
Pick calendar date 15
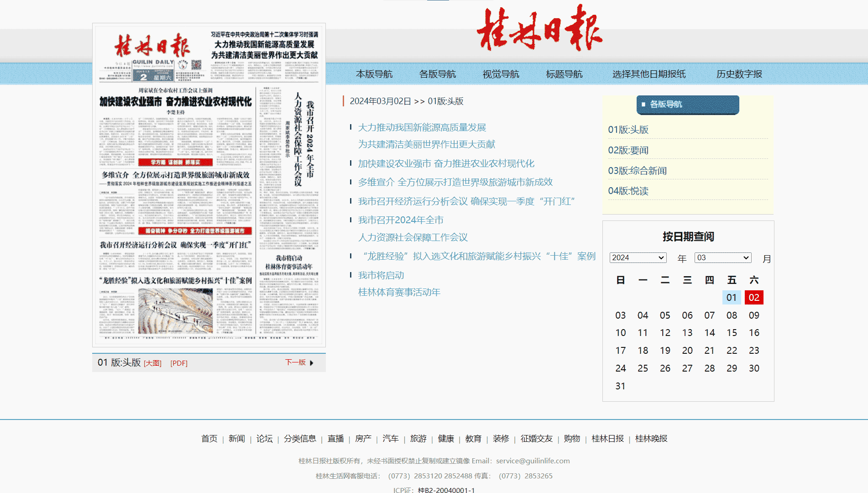[x=732, y=333]
